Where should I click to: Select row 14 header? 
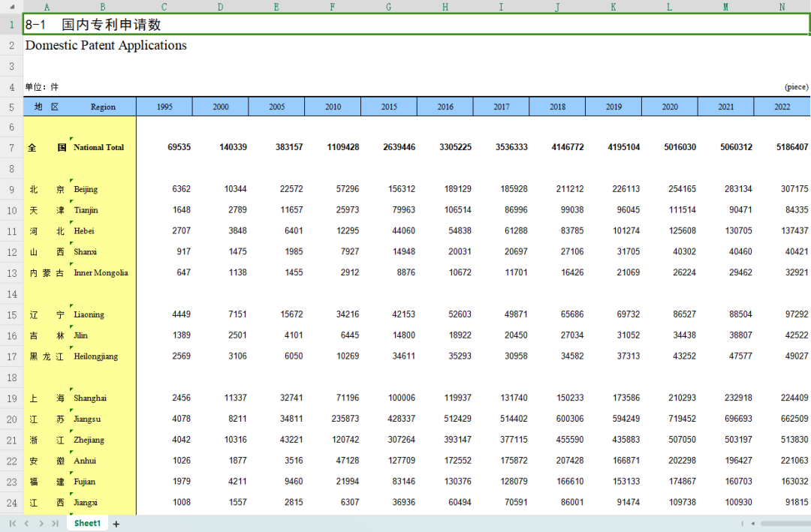point(11,294)
